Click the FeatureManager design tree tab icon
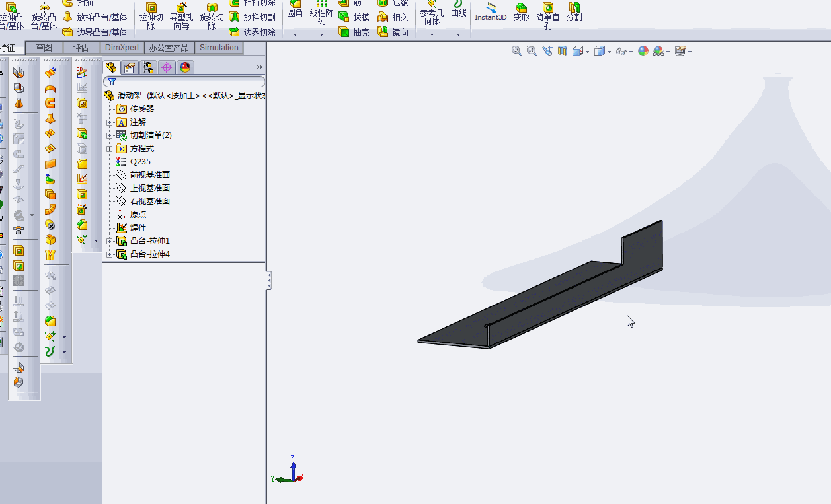This screenshot has height=504, width=831. (x=111, y=67)
